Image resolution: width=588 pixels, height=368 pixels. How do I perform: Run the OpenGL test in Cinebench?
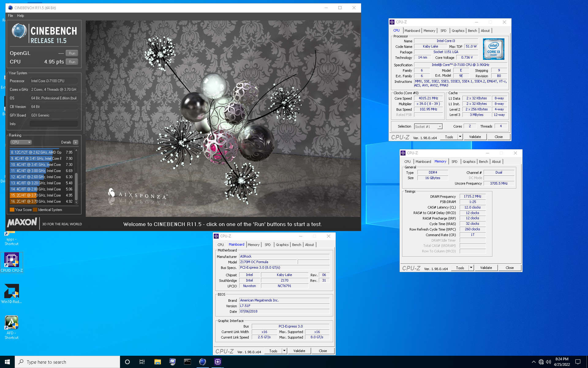pos(72,53)
